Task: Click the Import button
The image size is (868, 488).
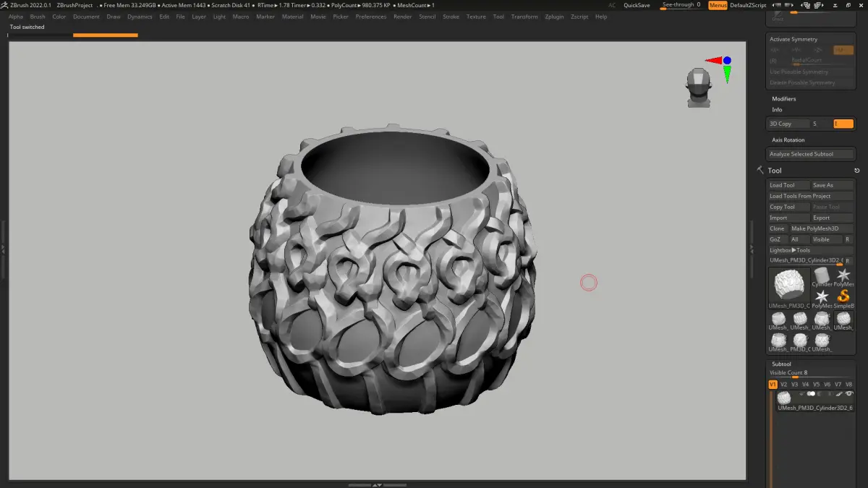Action: coord(788,218)
